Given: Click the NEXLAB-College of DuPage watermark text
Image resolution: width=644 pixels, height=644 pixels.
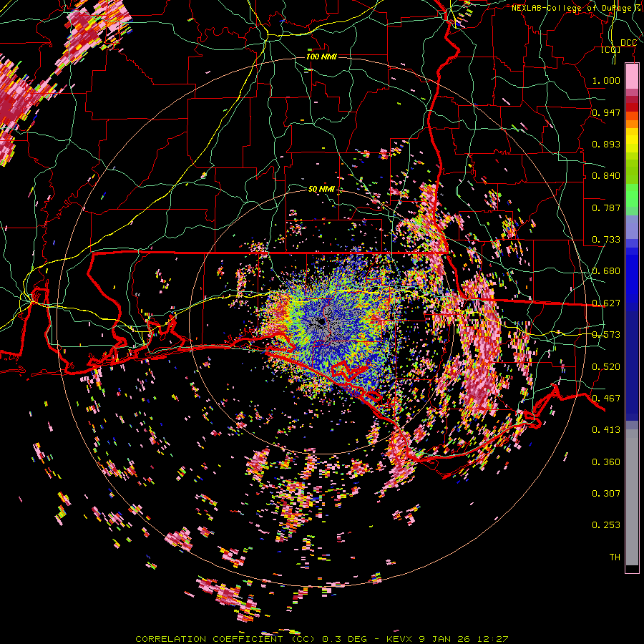Looking at the screenshot, I should pyautogui.click(x=577, y=8).
